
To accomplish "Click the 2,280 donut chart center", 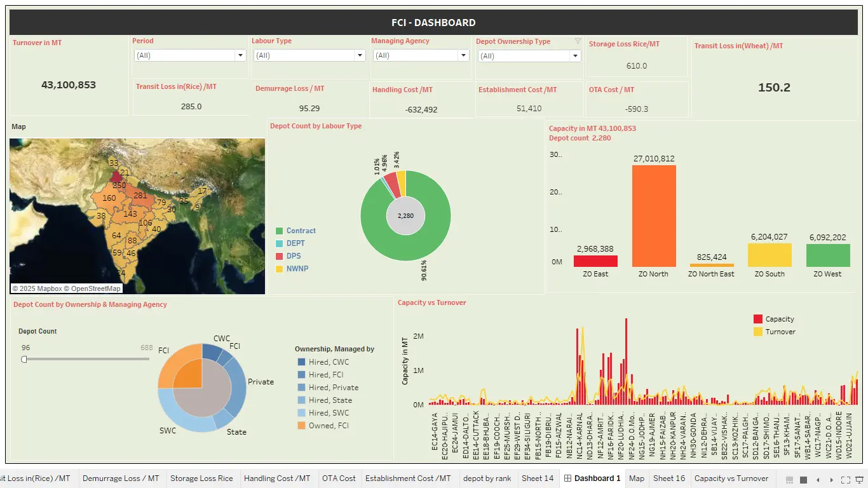I will coord(405,216).
